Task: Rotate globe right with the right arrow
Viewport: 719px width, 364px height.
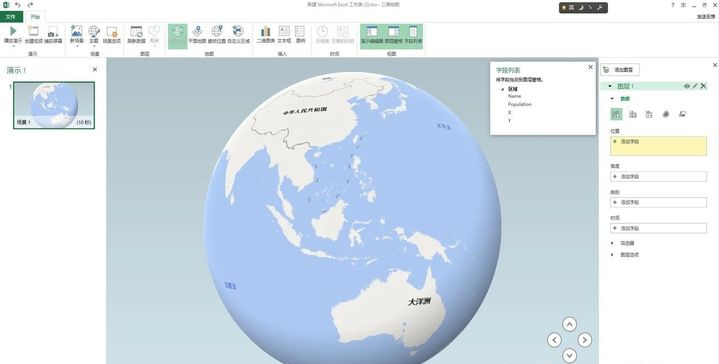Action: point(584,340)
